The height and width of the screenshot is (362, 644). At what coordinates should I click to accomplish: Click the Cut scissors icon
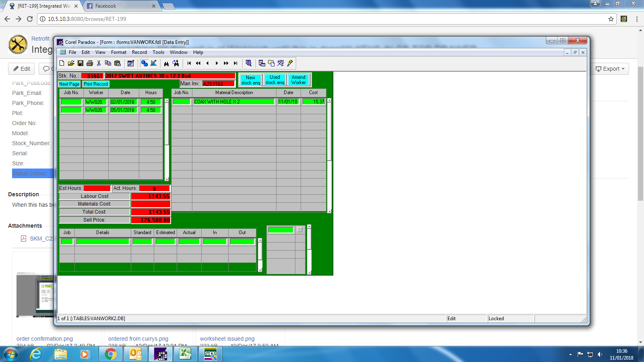pyautogui.click(x=99, y=63)
